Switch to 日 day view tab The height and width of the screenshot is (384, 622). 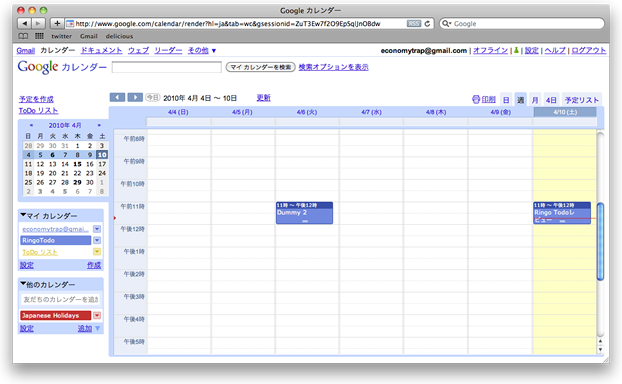point(506,100)
